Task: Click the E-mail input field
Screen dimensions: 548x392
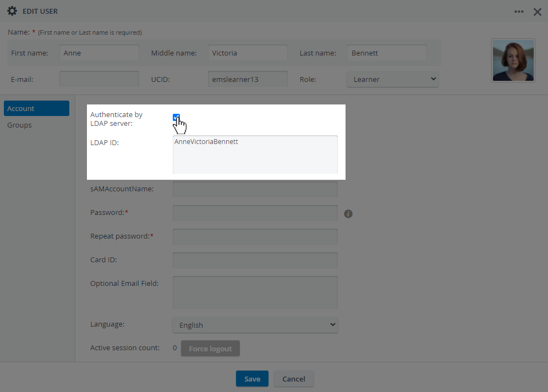Action: click(x=99, y=79)
